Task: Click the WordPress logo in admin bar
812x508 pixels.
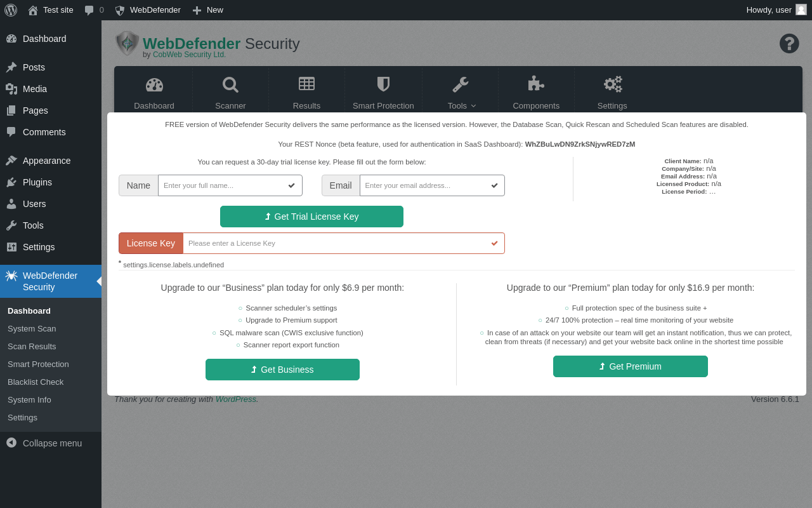Action: click(x=11, y=10)
